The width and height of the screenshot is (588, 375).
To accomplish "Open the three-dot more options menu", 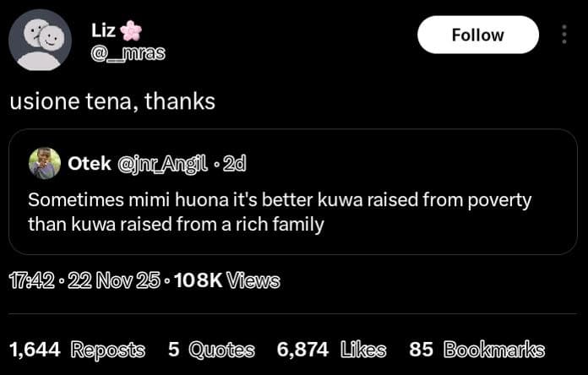I will point(563,35).
